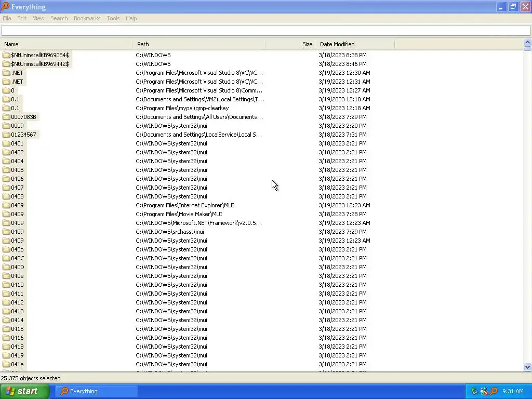Select folder icon of 040D
The image size is (532, 399).
[x=6, y=267]
